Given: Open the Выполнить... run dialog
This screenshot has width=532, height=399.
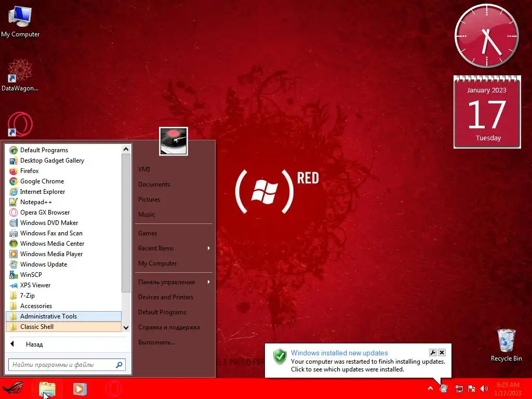Looking at the screenshot, I should pos(174,342).
